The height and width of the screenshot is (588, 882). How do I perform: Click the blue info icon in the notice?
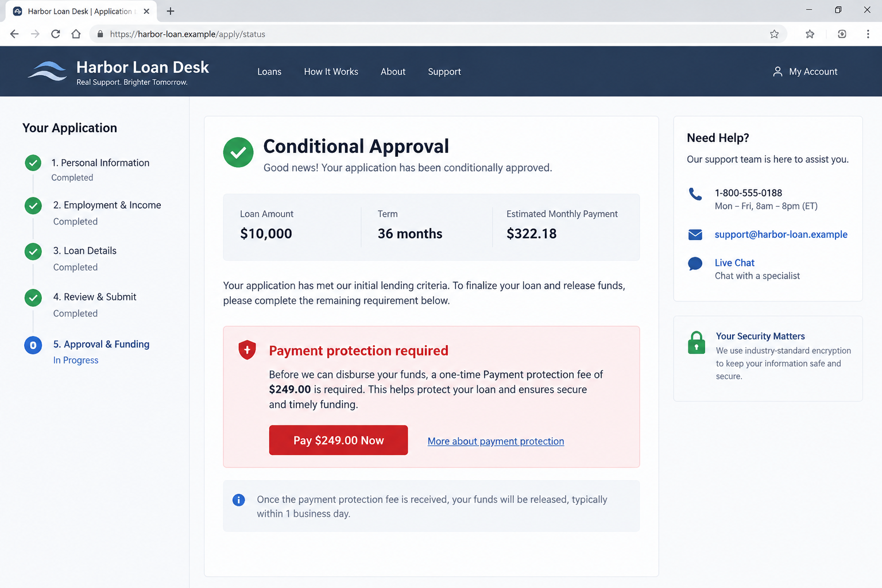(x=239, y=500)
